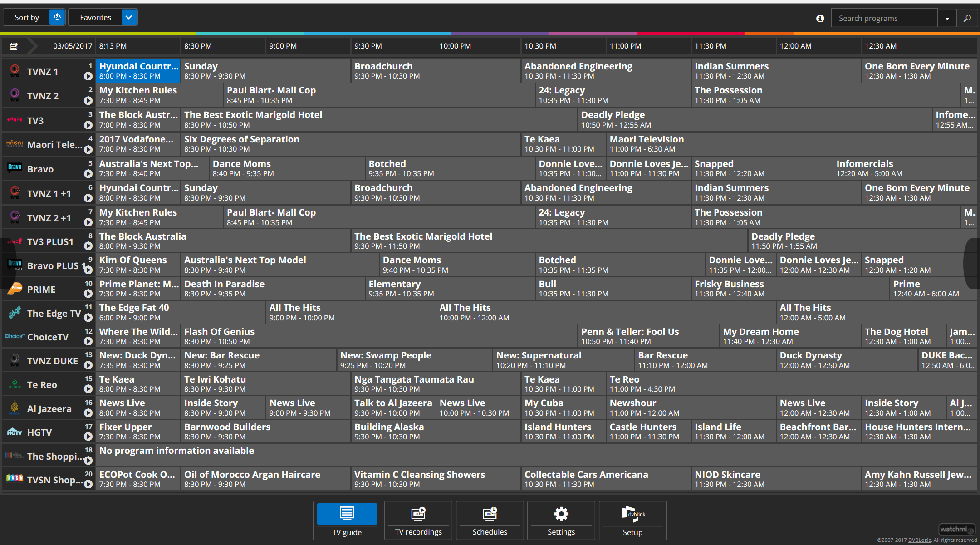The height and width of the screenshot is (545, 980).
Task: Click the play icon for TVNZ 1 +1
Action: (x=88, y=198)
